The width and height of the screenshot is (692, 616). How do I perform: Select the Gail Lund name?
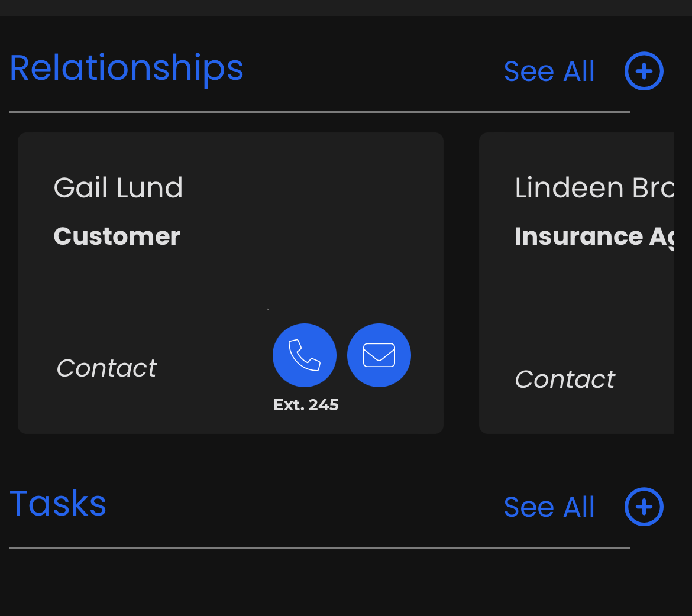click(x=118, y=188)
